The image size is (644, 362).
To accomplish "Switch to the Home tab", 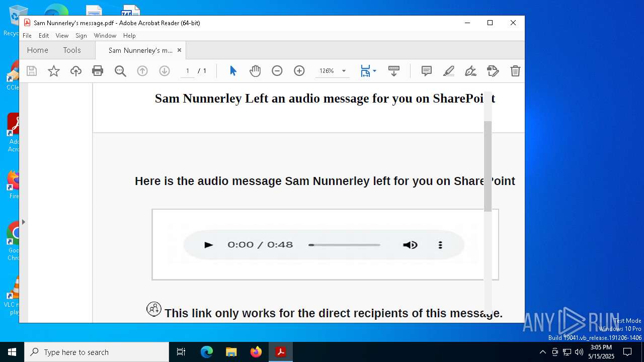I will pos(38,50).
